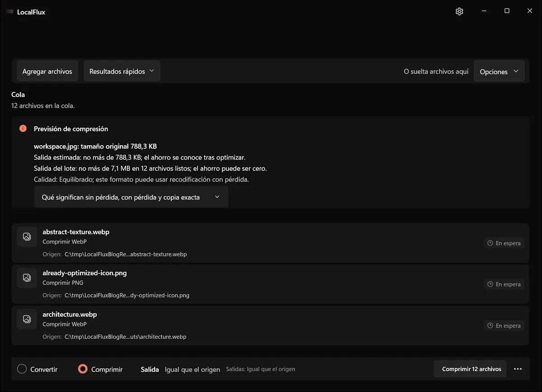Minimize the LocalFlux window
The height and width of the screenshot is (392, 542).
[x=484, y=11]
